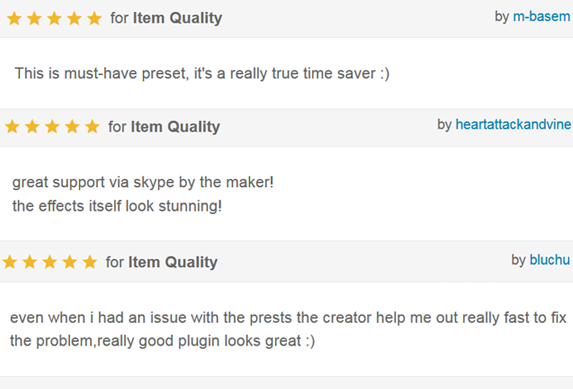Click fifth star in bluchu's review rating
This screenshot has width=573, height=389.
[90, 262]
